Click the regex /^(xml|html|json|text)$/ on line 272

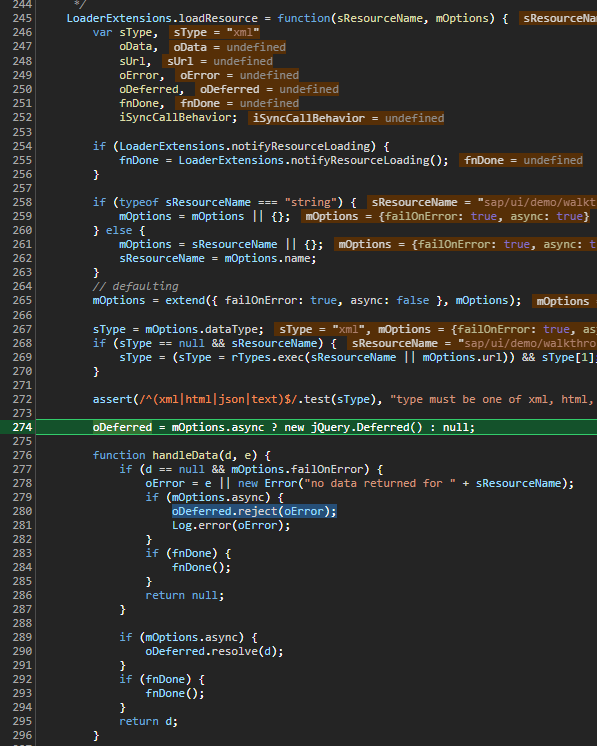coord(218,399)
